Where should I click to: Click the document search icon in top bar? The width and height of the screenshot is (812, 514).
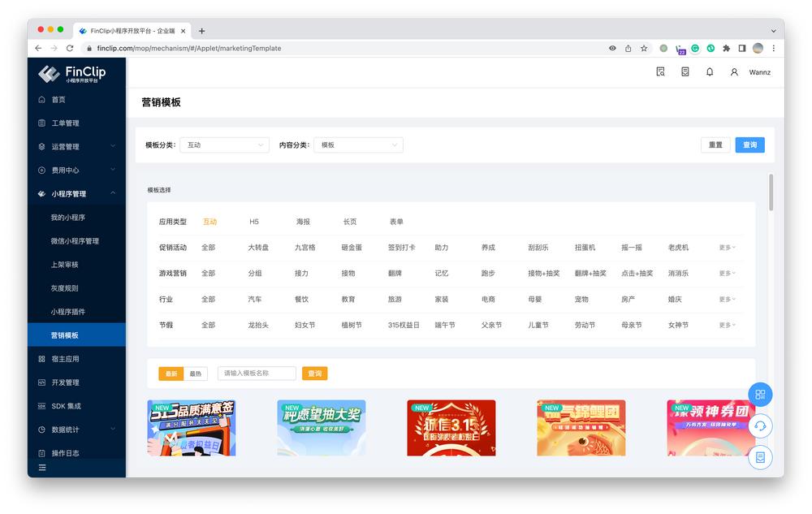(x=661, y=72)
